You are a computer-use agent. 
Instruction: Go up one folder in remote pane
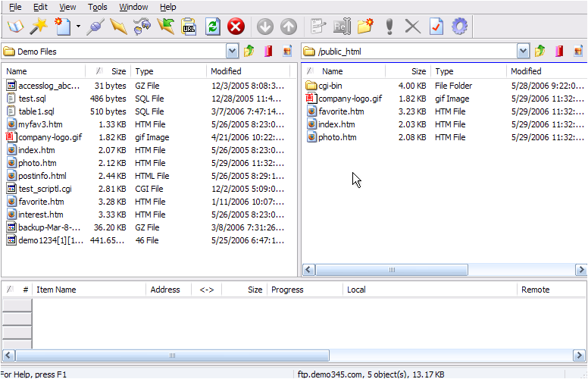[x=540, y=52]
